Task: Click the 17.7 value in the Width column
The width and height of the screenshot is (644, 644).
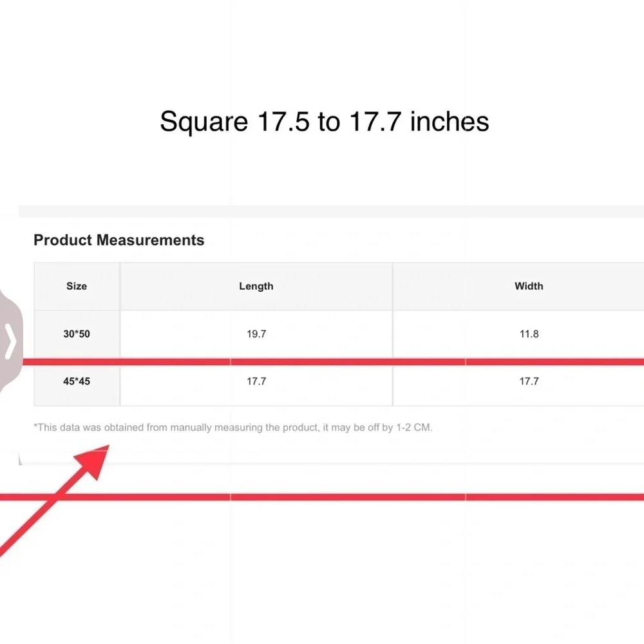Action: (x=529, y=381)
